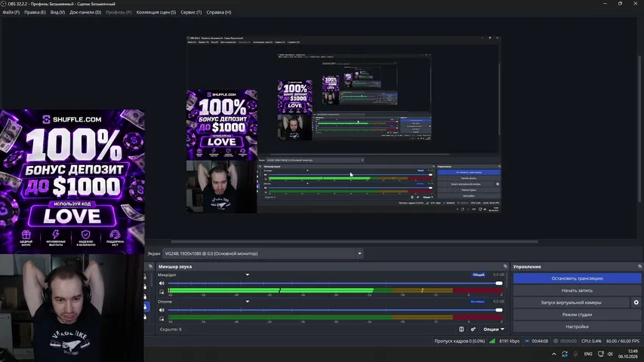Toggle monitoring headphones icon for Мик/доп
The height and width of the screenshot is (362, 644).
(x=162, y=292)
